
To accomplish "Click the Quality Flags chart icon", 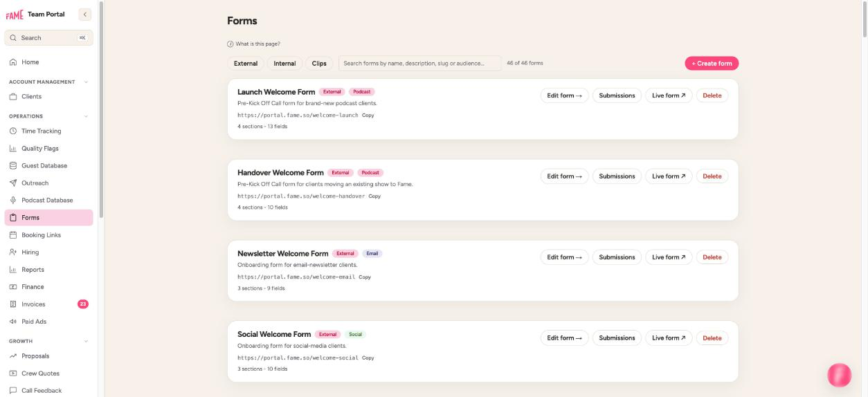I will click(x=12, y=149).
